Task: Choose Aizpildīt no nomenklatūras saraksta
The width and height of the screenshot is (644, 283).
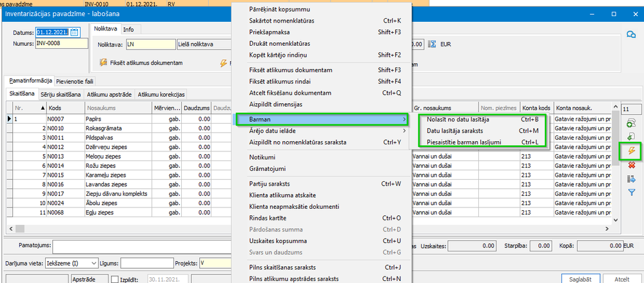Action: coord(321,142)
